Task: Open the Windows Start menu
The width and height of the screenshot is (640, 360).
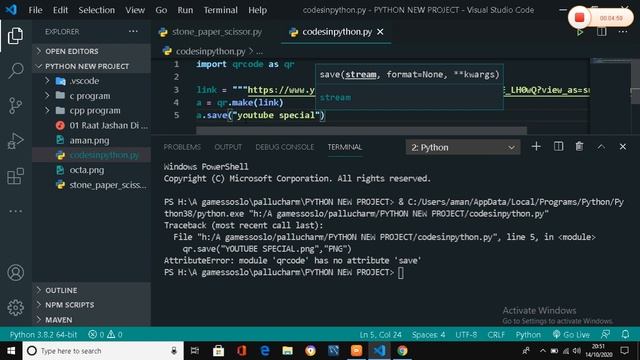Action: pyautogui.click(x=11, y=351)
